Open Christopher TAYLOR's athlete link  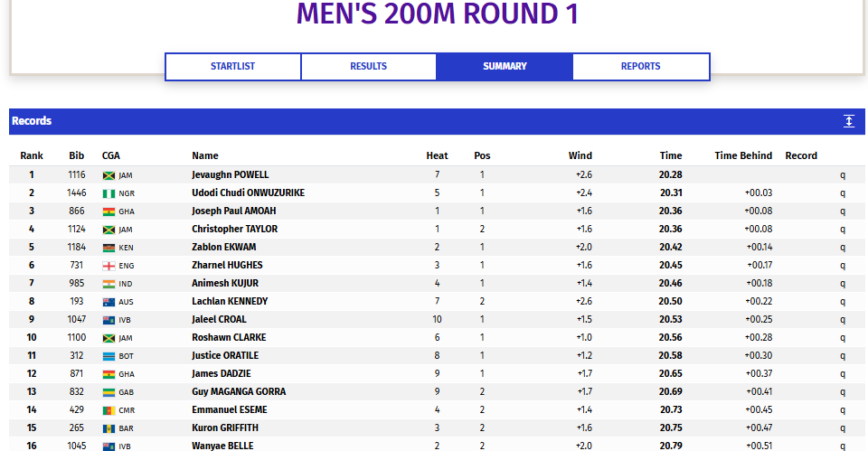[x=235, y=229]
